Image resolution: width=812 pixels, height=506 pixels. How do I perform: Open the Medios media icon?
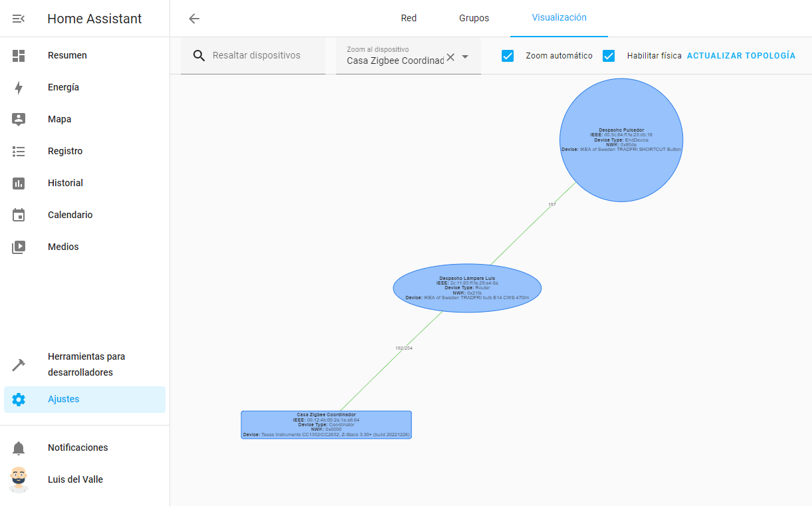19,247
